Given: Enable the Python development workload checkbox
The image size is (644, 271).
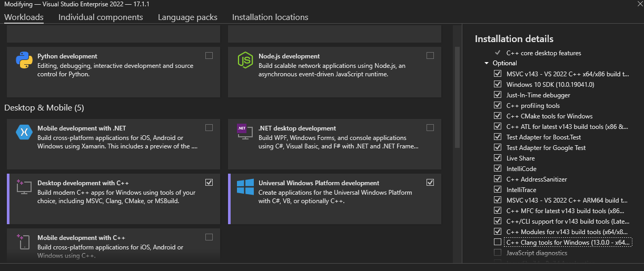Looking at the screenshot, I should coord(209,55).
